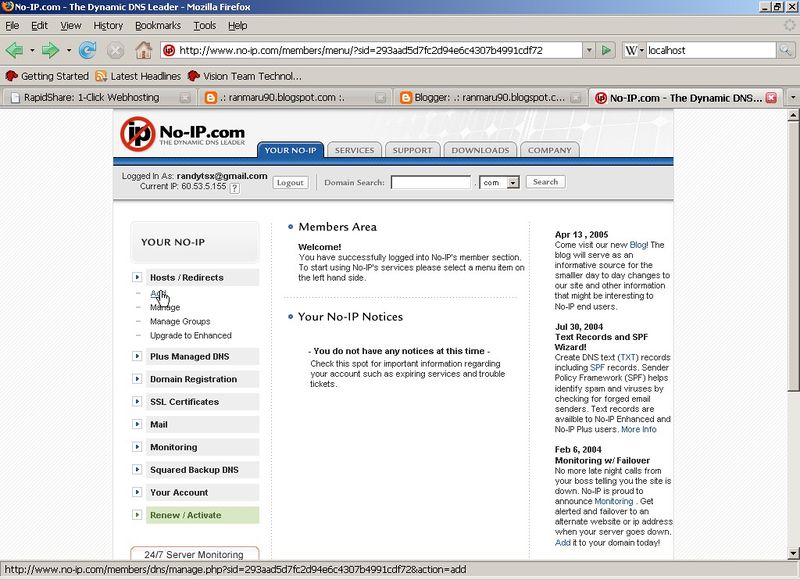Click the green Go arrow beside address bar

click(606, 50)
